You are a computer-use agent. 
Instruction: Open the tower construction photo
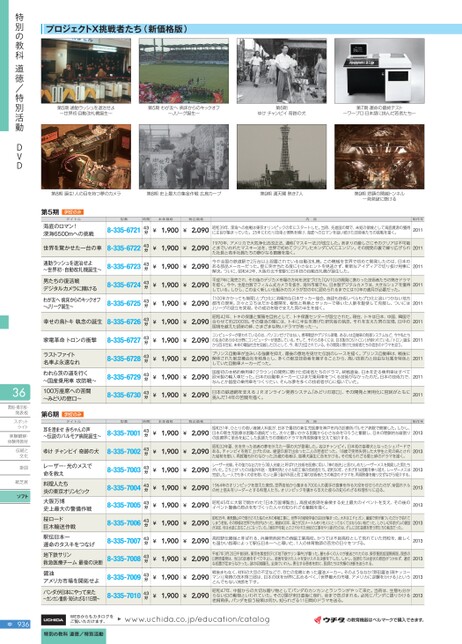pyautogui.click(x=282, y=156)
